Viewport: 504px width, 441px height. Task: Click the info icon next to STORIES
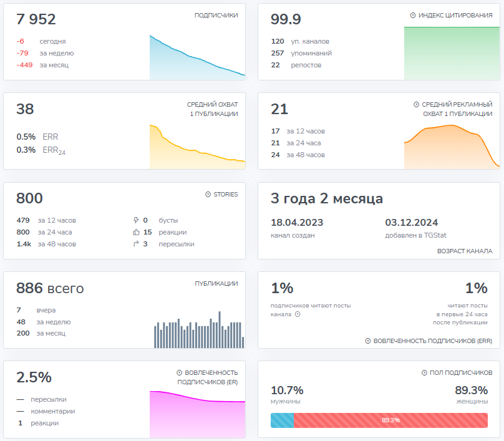(x=208, y=195)
